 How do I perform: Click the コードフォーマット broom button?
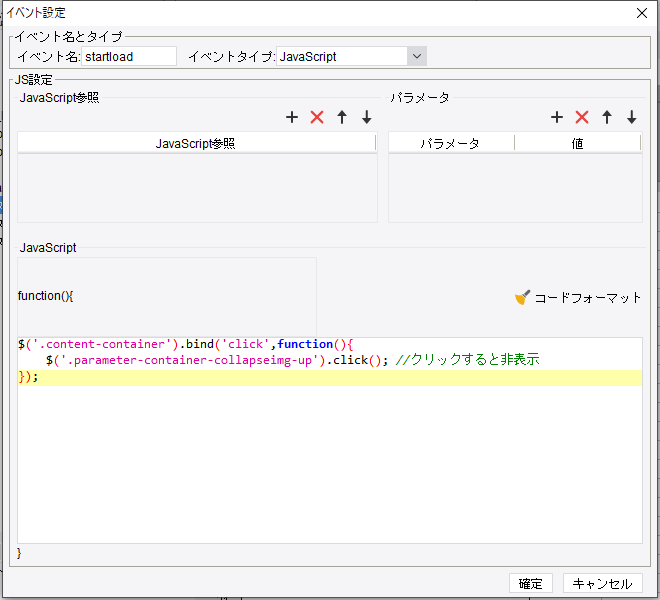coord(578,298)
